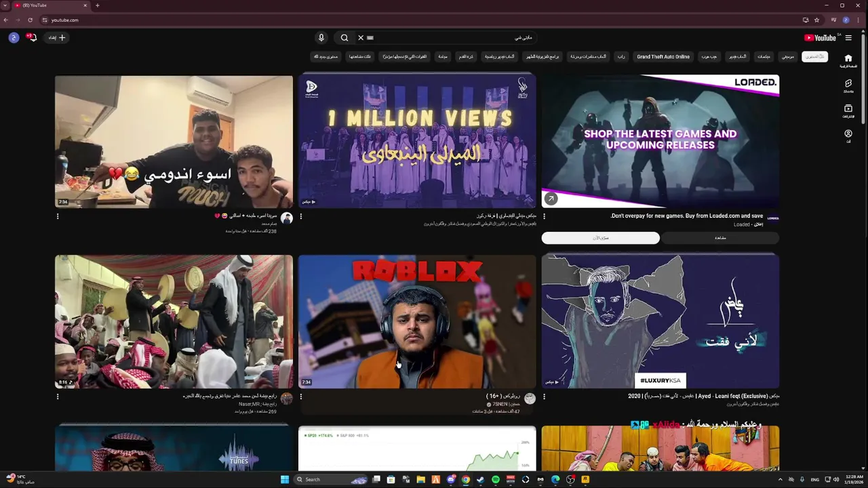Image resolution: width=868 pixels, height=488 pixels.
Task: Show hidden system tray icons
Action: [x=780, y=480]
